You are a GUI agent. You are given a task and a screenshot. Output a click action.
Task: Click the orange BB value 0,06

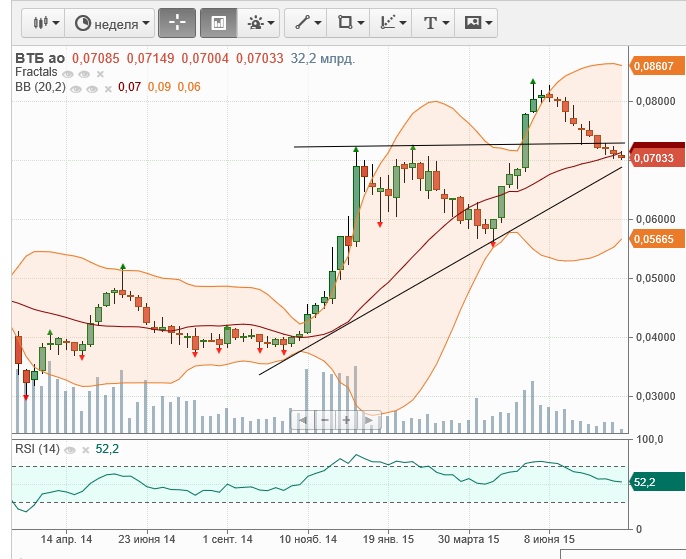[189, 87]
